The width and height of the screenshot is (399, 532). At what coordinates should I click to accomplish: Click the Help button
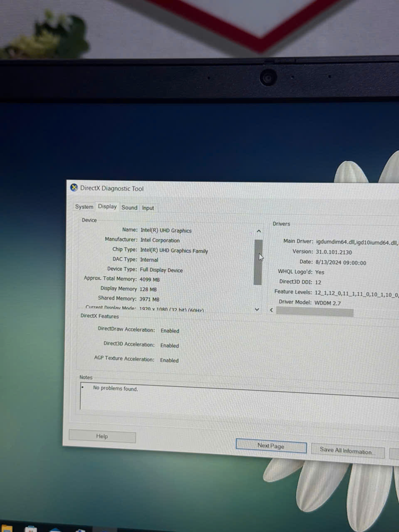click(x=102, y=436)
